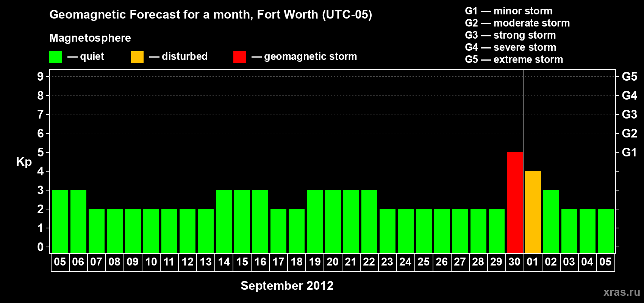Click the green bar above date 06
This screenshot has height=303, width=644.
[78, 221]
